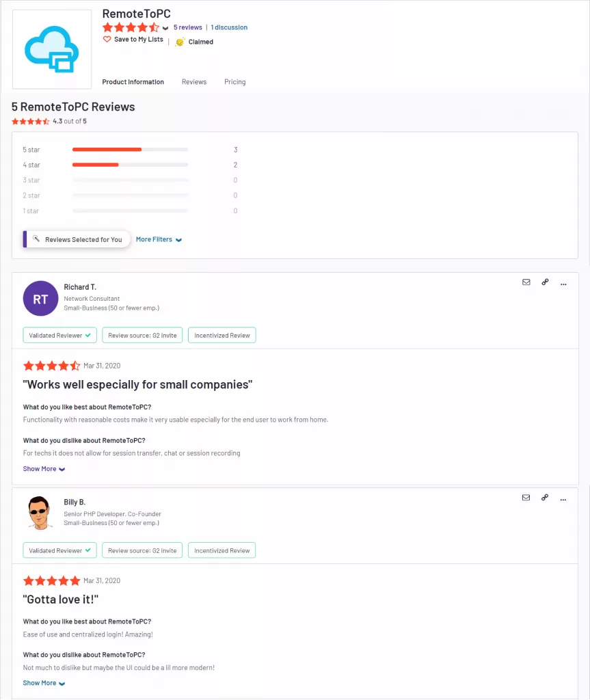The image size is (590, 700).
Task: Click the star rating on Richard T.'s review
Action: coord(52,366)
